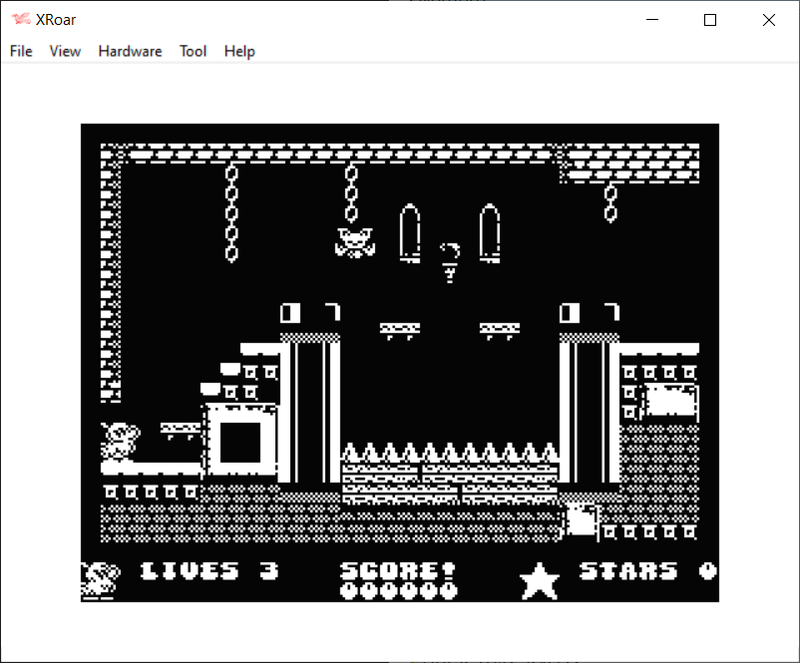Click the SCORE display
The height and width of the screenshot is (663, 800).
tap(398, 580)
